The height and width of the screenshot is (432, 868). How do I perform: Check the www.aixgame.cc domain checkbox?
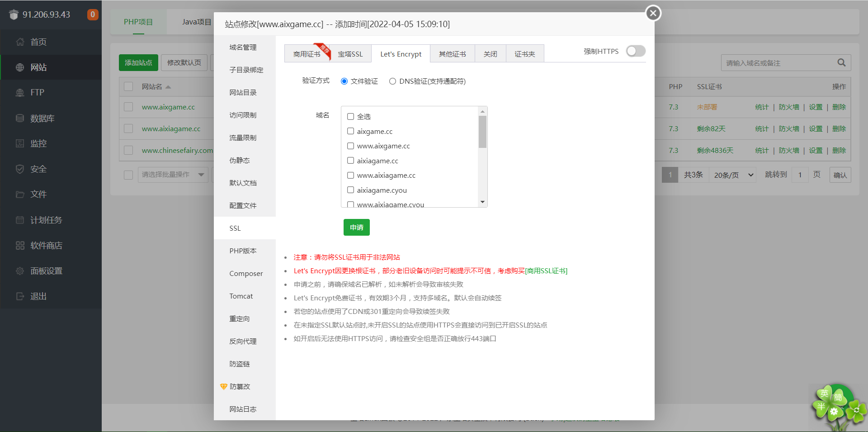(350, 146)
